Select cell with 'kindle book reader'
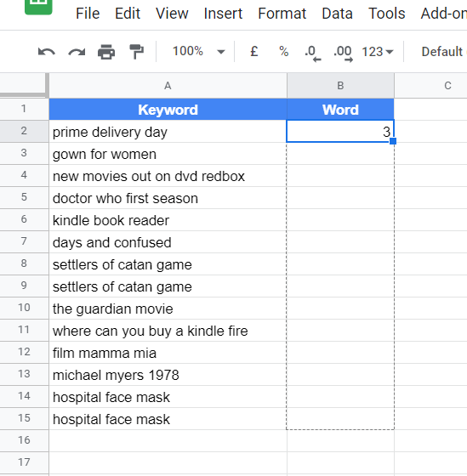 point(168,220)
